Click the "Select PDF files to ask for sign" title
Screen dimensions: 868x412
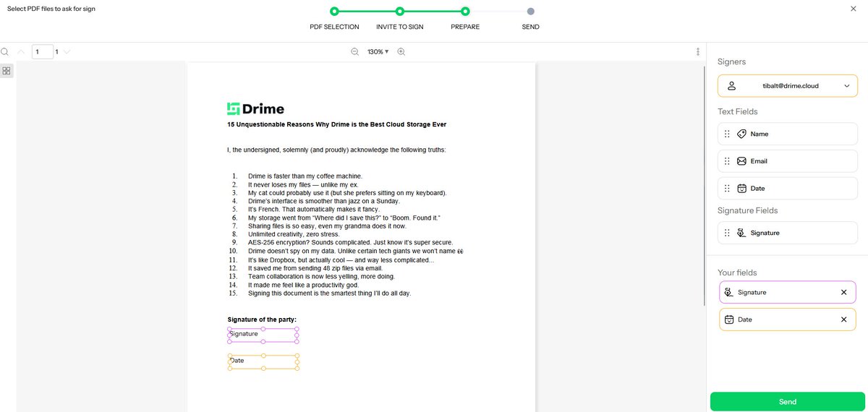click(x=51, y=9)
